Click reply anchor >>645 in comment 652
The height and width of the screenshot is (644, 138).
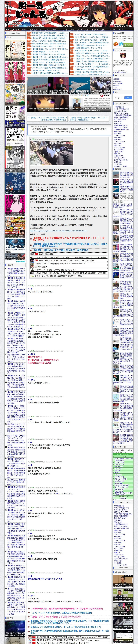pyautogui.click(x=31, y=595)
